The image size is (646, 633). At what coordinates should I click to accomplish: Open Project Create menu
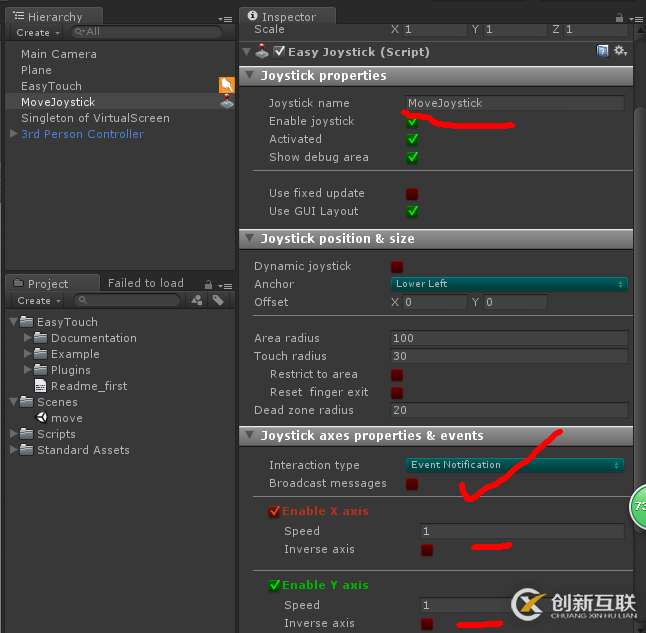pos(39,300)
